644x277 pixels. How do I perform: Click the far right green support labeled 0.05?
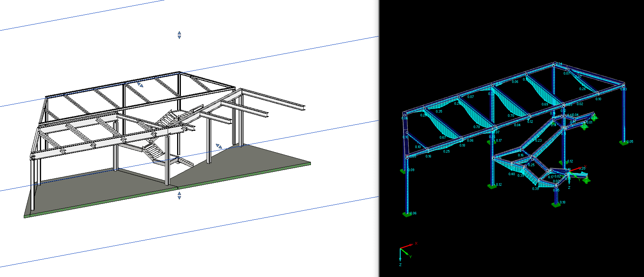point(623,142)
